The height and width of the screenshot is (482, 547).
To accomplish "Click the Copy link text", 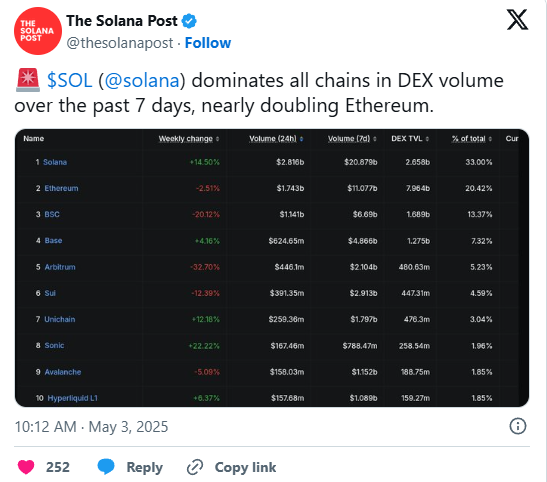I will point(245,467).
